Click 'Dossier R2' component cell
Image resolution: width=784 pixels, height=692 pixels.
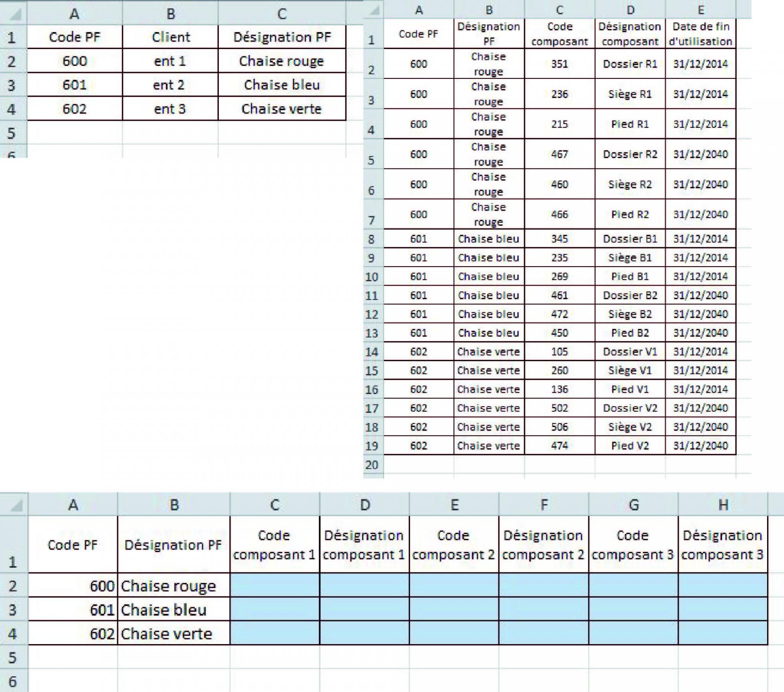tap(630, 154)
